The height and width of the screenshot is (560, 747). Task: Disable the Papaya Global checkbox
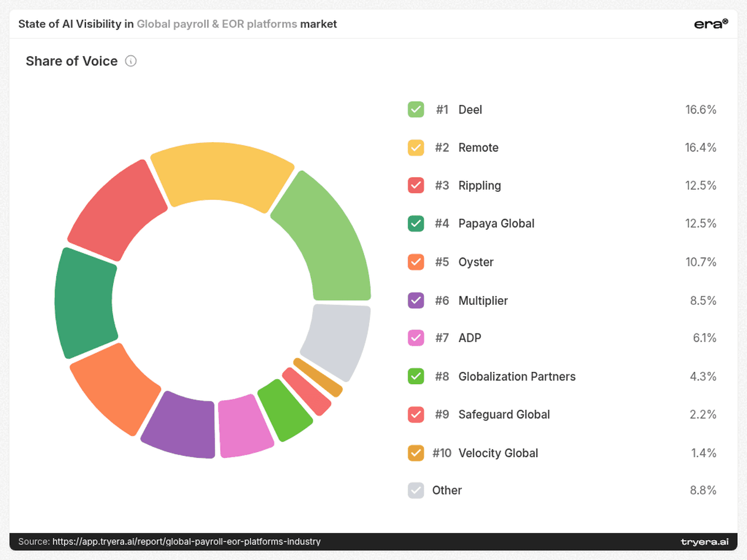416,223
